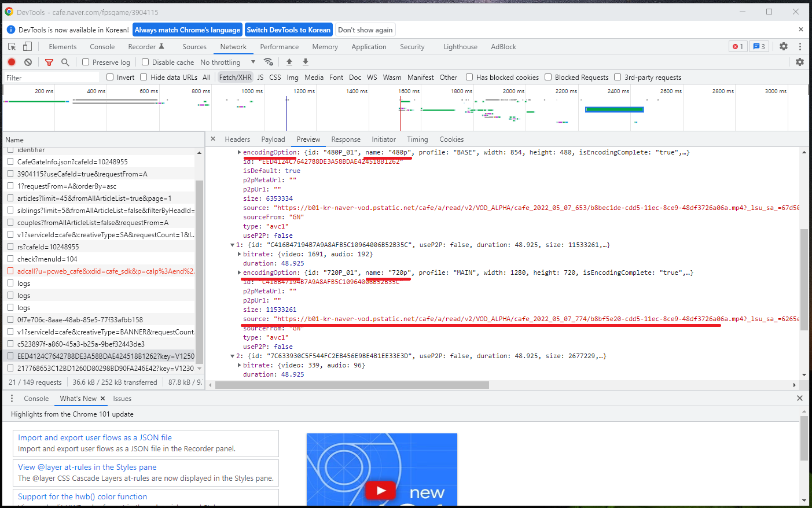
Task: Clear the network log
Action: click(28, 62)
